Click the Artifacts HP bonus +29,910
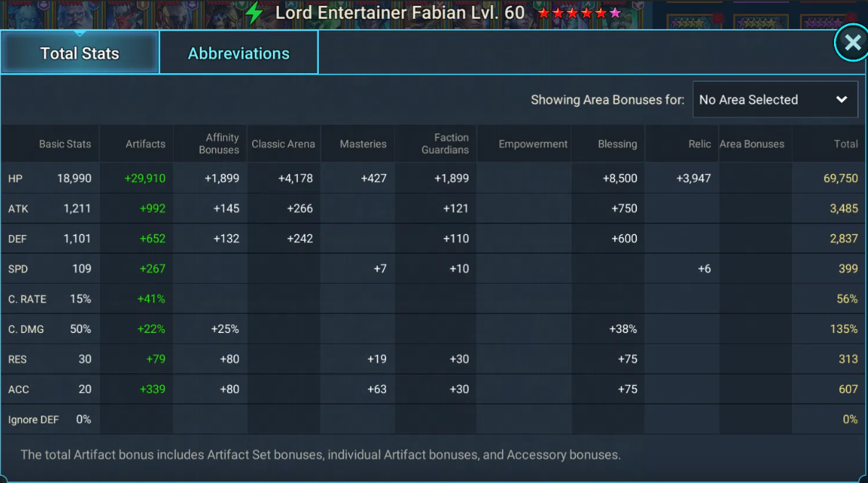This screenshot has width=868, height=483. [x=144, y=178]
